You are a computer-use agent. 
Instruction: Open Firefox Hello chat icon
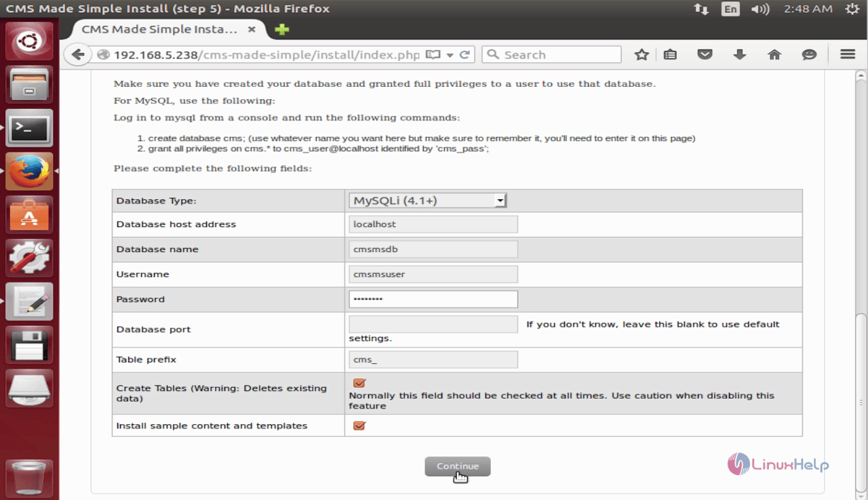pyautogui.click(x=809, y=55)
